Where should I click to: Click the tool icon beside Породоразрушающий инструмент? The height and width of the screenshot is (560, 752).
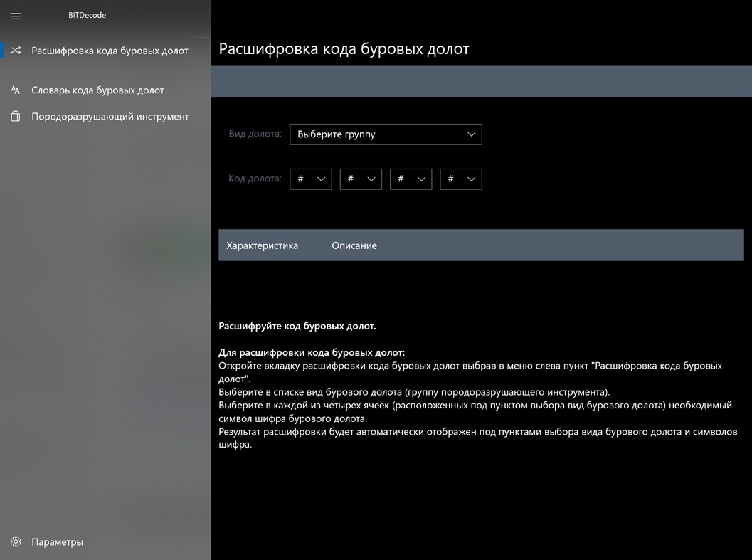[x=16, y=116]
